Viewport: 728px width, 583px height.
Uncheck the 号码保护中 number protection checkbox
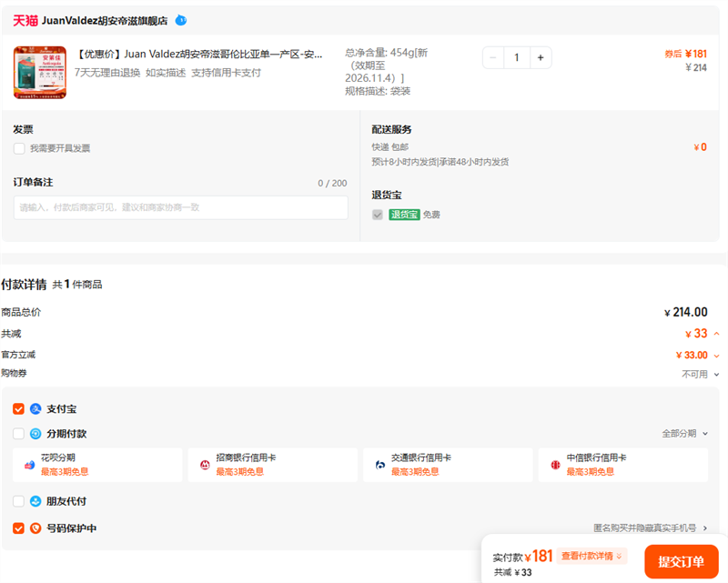click(x=19, y=528)
